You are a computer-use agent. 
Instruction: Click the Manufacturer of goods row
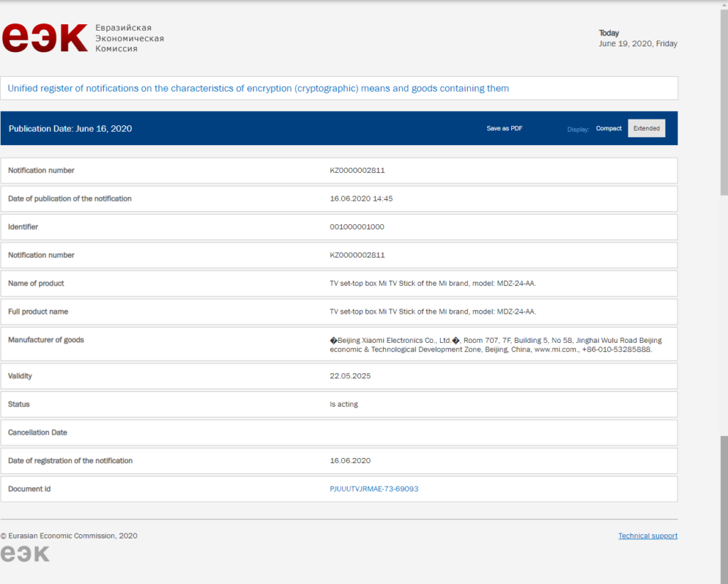point(339,344)
